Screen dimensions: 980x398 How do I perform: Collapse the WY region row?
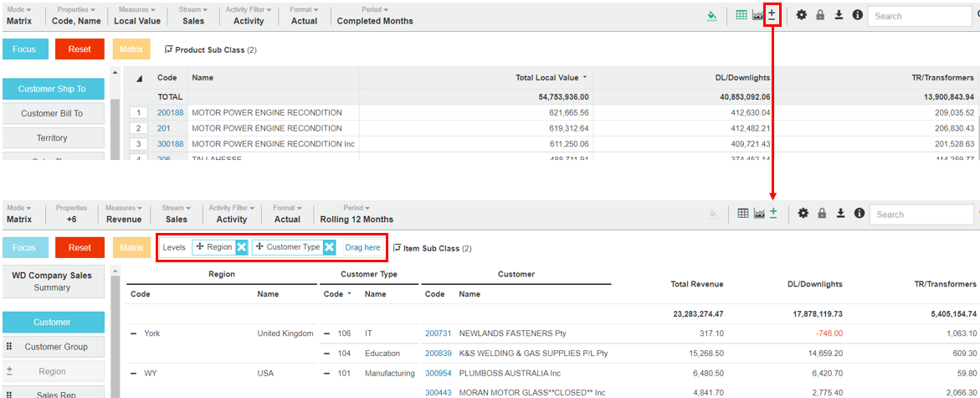(x=133, y=374)
